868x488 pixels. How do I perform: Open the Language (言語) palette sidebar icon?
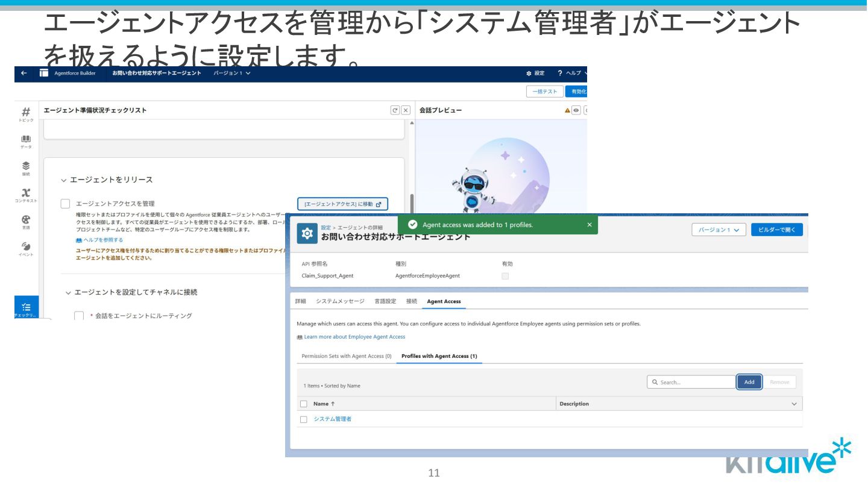pos(26,222)
